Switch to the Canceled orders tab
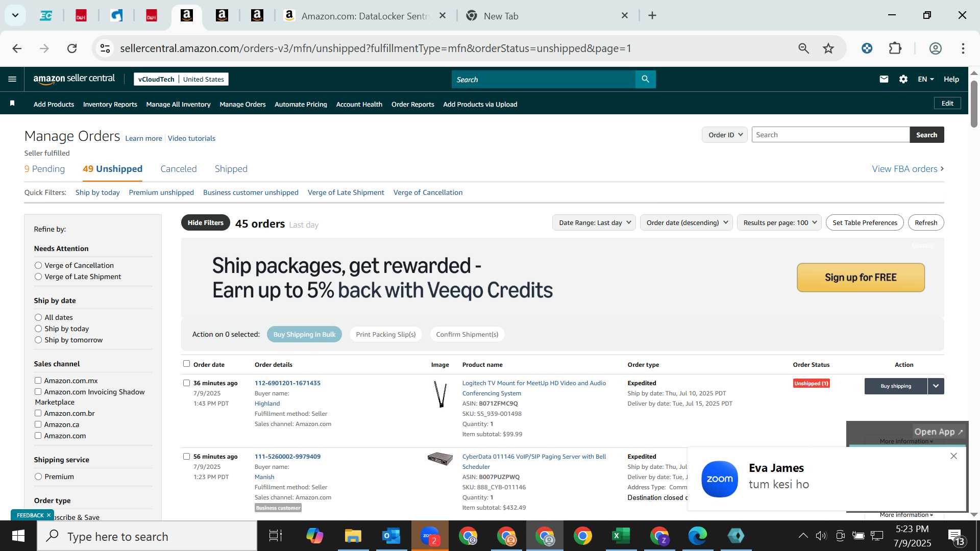The height and width of the screenshot is (551, 980). tap(179, 169)
